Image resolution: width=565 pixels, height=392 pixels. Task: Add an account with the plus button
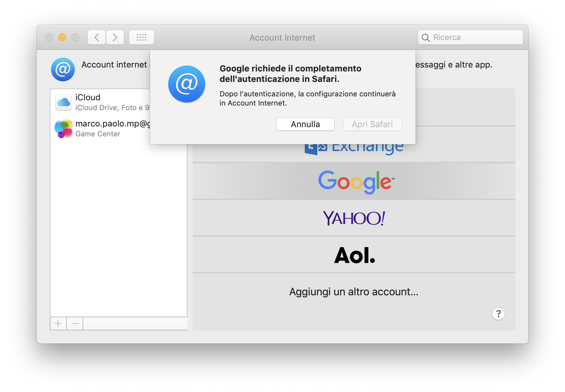pos(58,324)
